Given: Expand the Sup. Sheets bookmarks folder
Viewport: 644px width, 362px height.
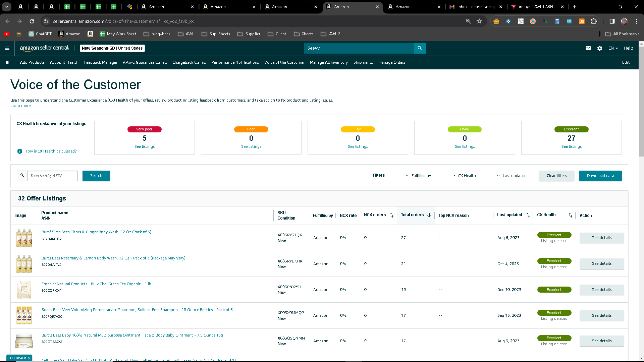Looking at the screenshot, I should pyautogui.click(x=216, y=34).
